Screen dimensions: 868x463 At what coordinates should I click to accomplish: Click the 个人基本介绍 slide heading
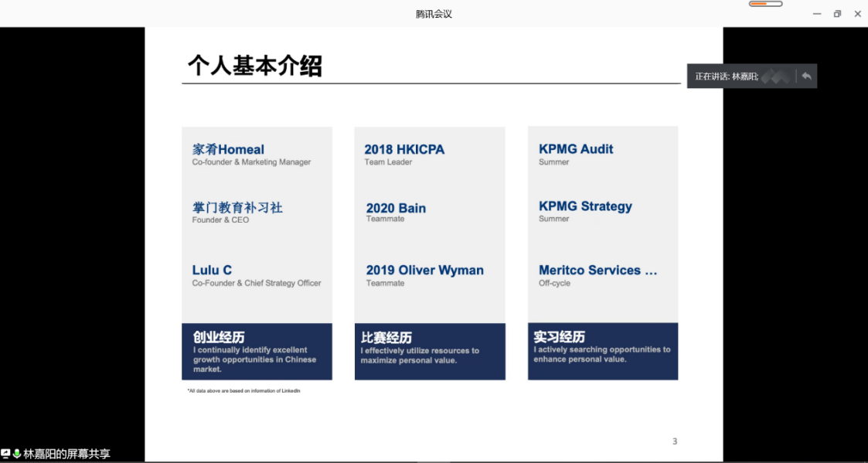254,66
